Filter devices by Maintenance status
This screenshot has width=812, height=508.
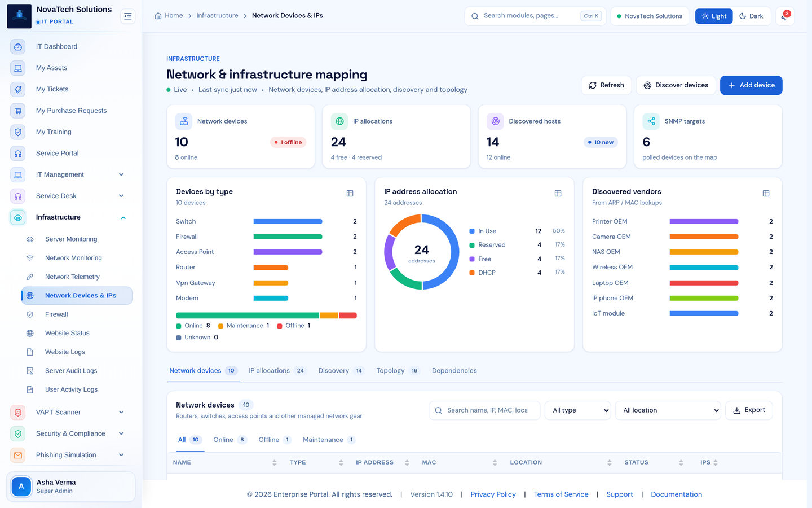(329, 440)
